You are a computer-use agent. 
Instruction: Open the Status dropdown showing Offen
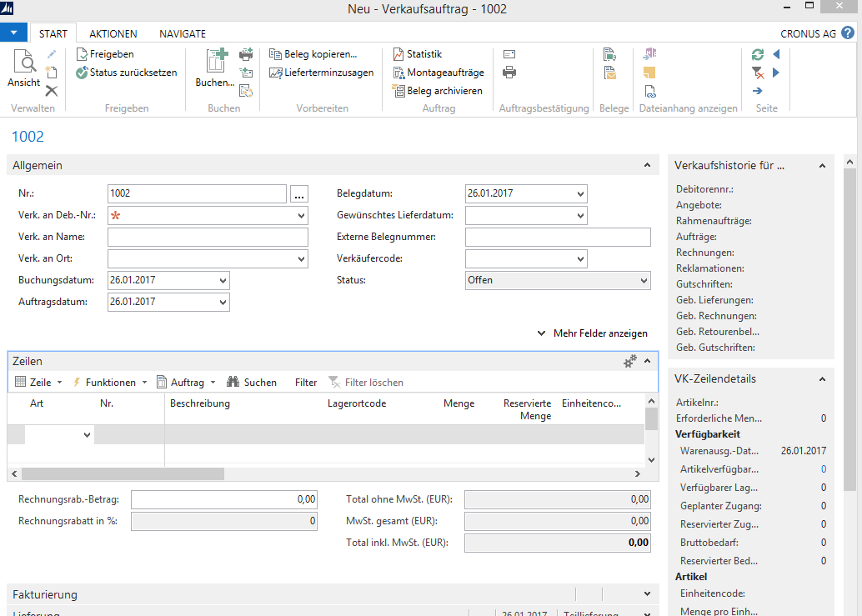(644, 280)
